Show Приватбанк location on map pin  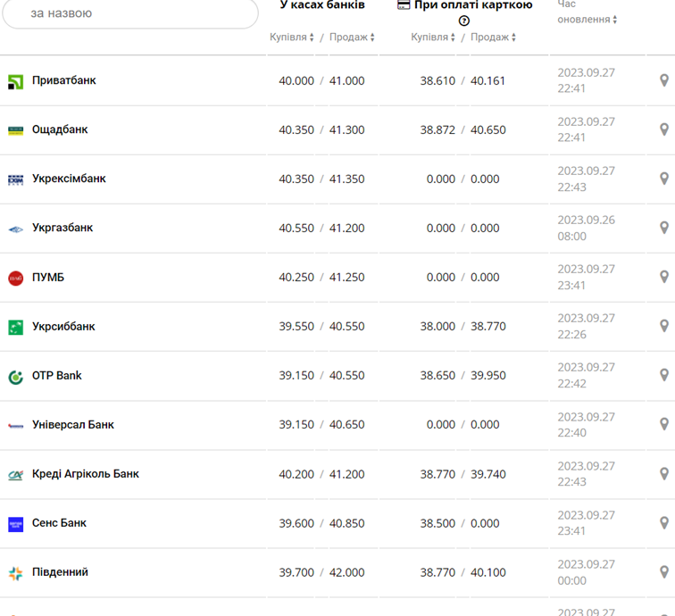pyautogui.click(x=663, y=81)
